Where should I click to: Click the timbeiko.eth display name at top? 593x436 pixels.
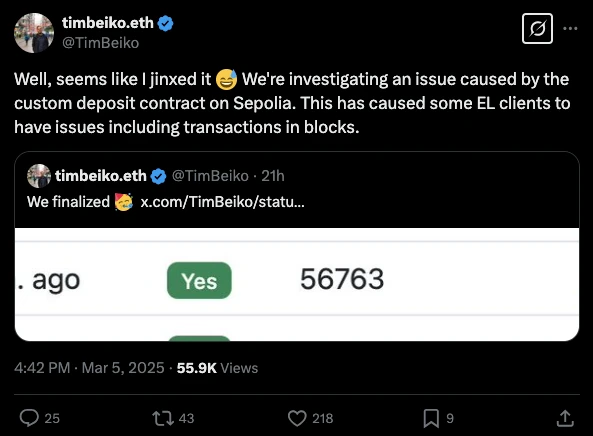(108, 23)
